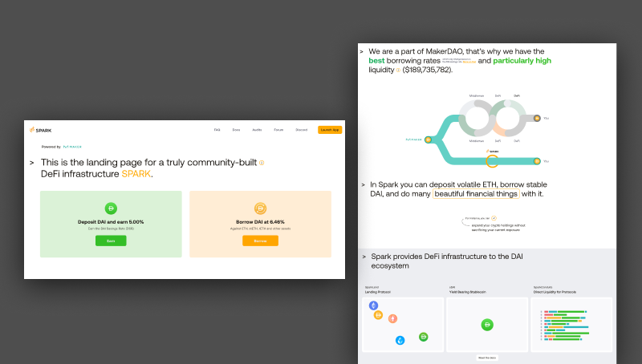
Task: Click the orange SPARK word in the headline
Action: (136, 174)
